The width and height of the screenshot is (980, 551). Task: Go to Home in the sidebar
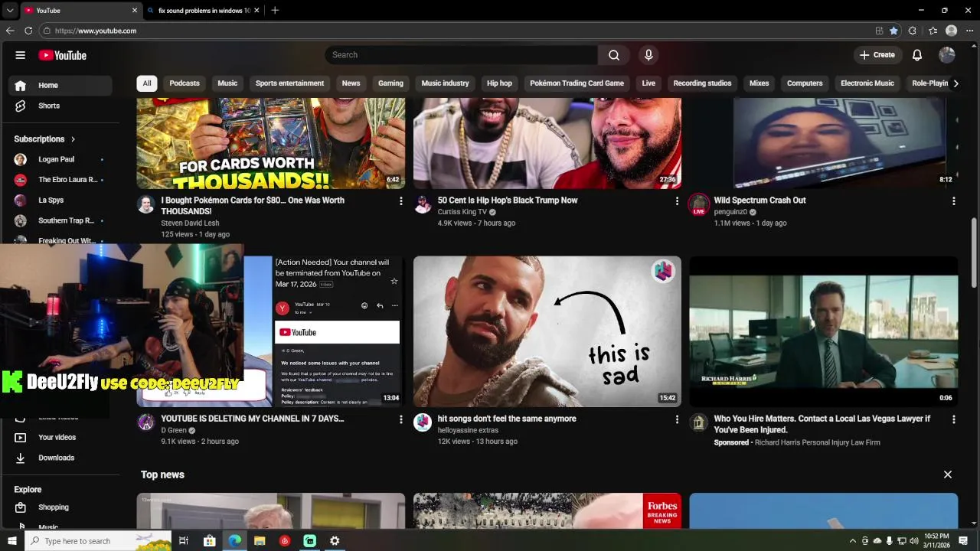58,85
